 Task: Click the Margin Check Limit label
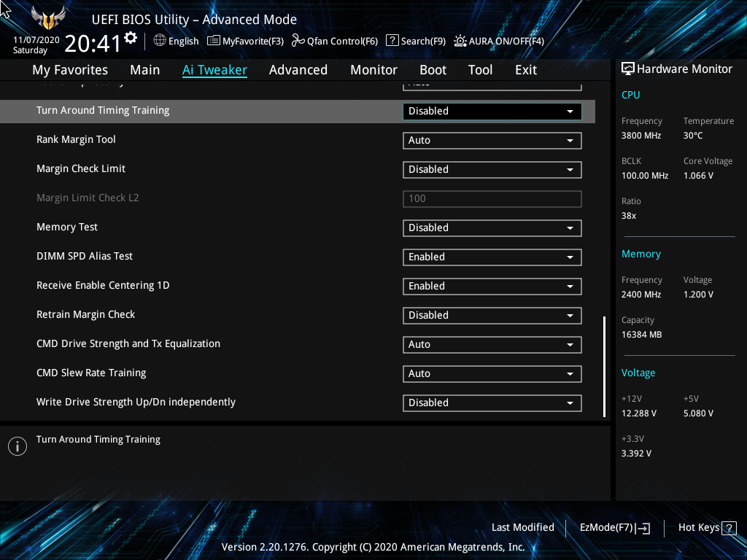pos(81,168)
